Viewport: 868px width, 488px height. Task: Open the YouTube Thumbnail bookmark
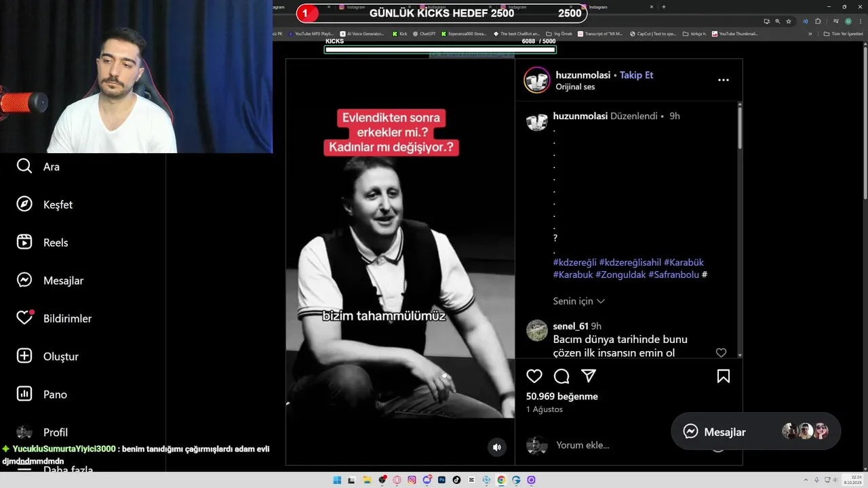point(735,33)
